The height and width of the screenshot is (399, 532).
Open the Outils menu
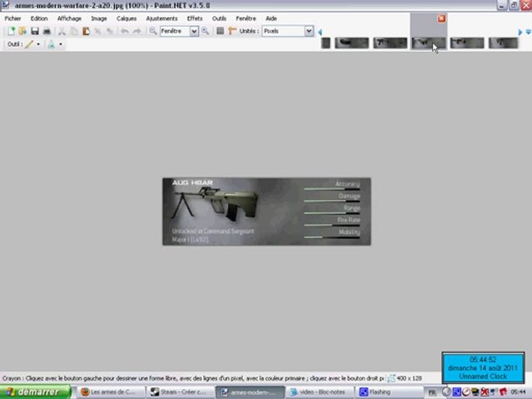[219, 18]
